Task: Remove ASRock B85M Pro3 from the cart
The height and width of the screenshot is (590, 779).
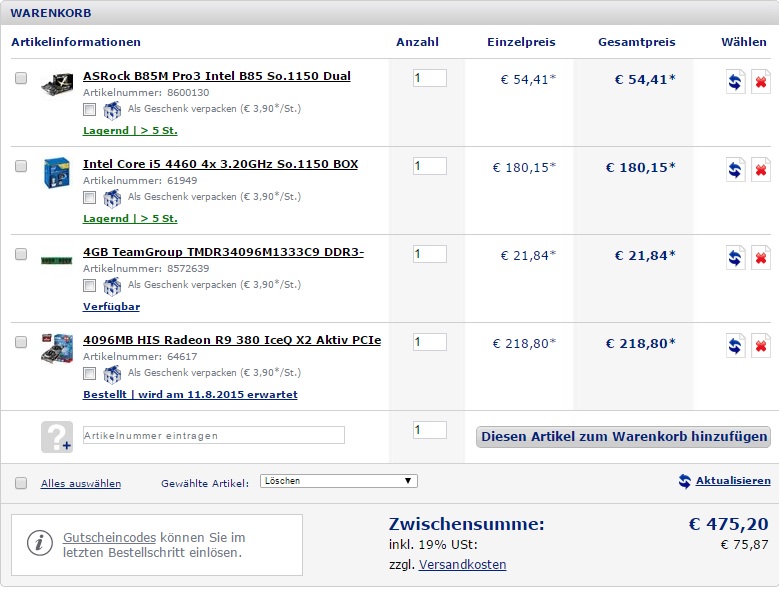Action: pos(761,81)
